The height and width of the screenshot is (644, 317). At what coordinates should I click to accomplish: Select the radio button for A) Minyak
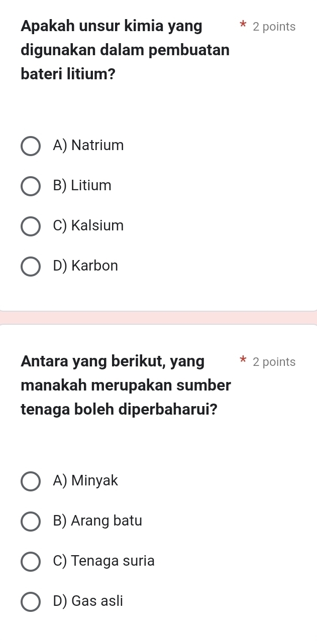click(31, 481)
